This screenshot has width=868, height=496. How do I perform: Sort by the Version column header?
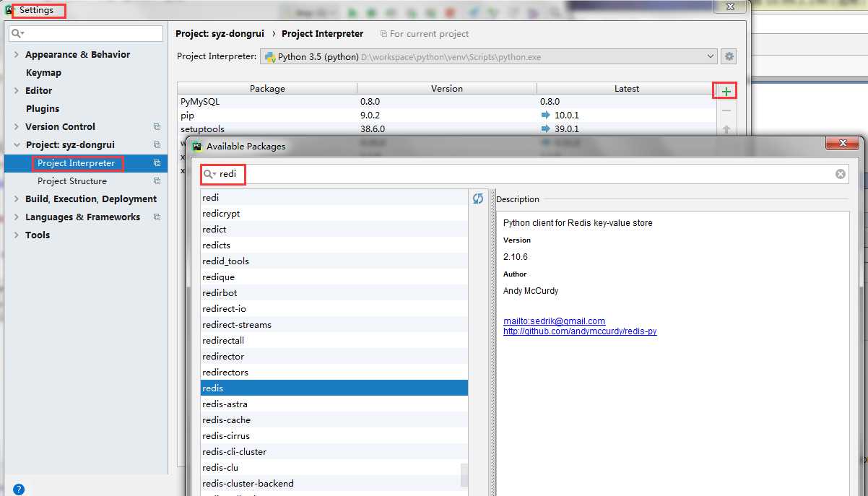447,88
